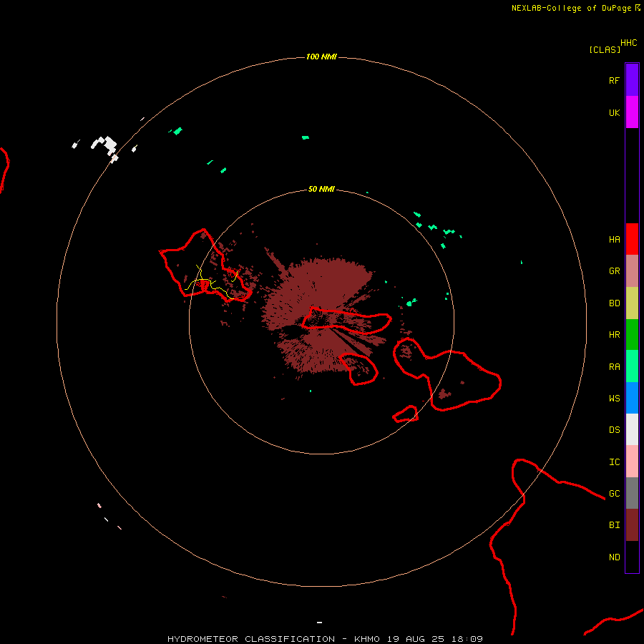Click the RA light green legend swatch
Screen dimensions: 644x644
[x=632, y=366]
